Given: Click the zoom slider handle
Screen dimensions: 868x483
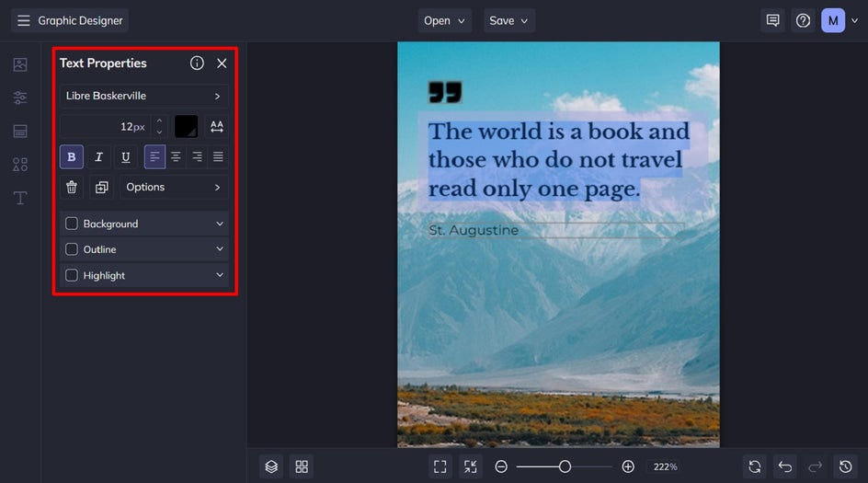Looking at the screenshot, I should coord(565,467).
